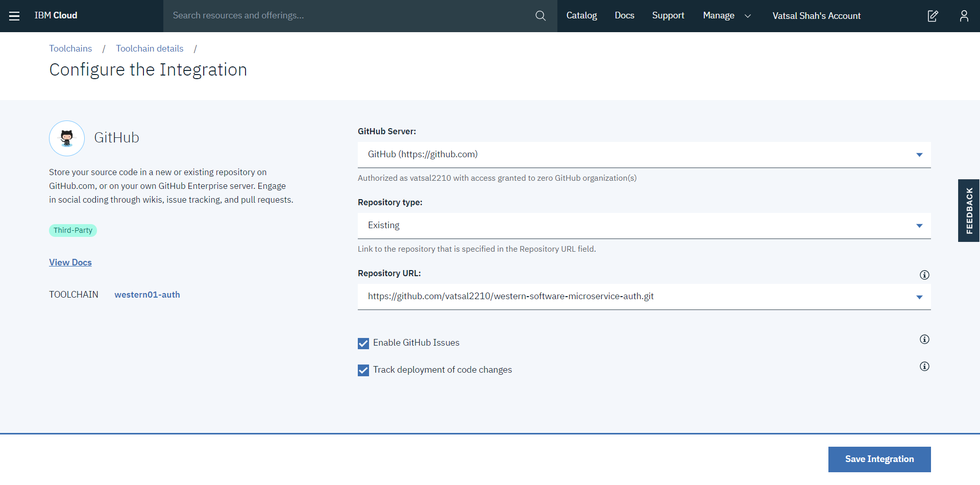Open the Support menu item
Image resolution: width=980 pixels, height=485 pixels.
coord(668,15)
